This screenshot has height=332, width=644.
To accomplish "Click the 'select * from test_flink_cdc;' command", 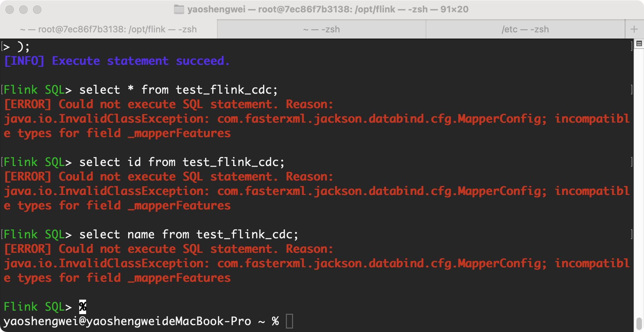I will tap(178, 90).
